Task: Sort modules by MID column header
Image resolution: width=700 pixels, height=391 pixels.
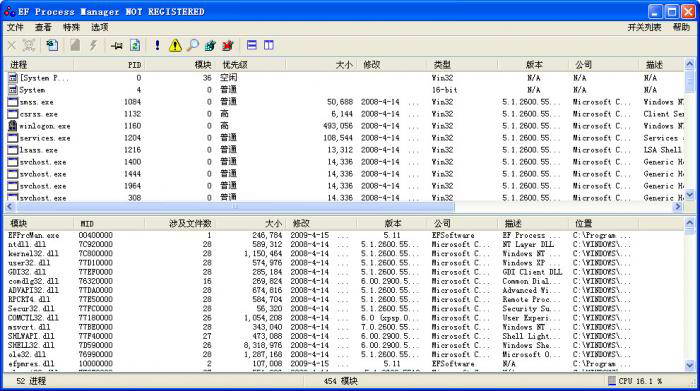Action: 109,224
